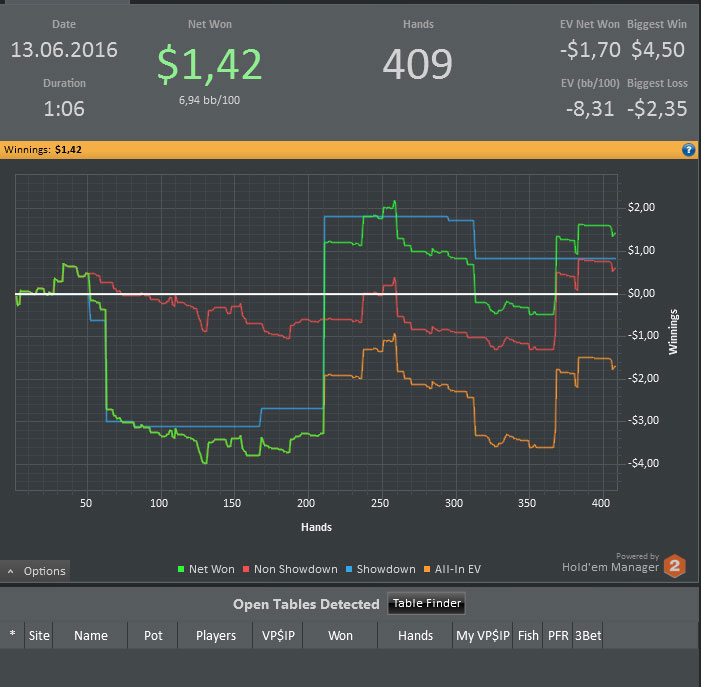This screenshot has width=701, height=687.
Task: Click the Biggest Win $4,50 value
Action: [658, 50]
